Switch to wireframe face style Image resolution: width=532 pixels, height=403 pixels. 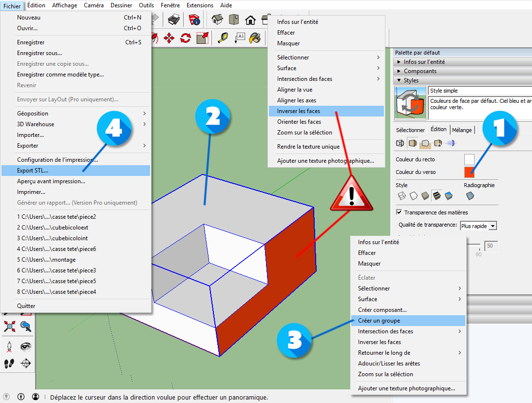[x=402, y=196]
